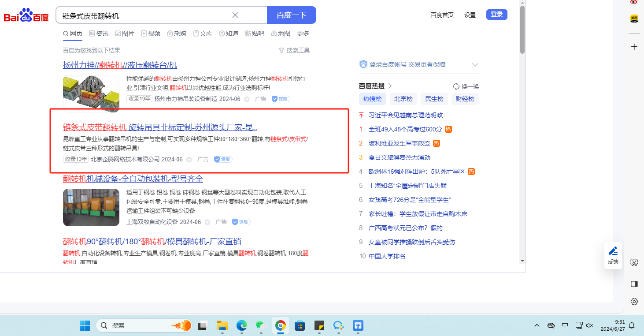
Task: Click the 上海双牧 翻转机 result thumbnail
Action: pyautogui.click(x=91, y=208)
